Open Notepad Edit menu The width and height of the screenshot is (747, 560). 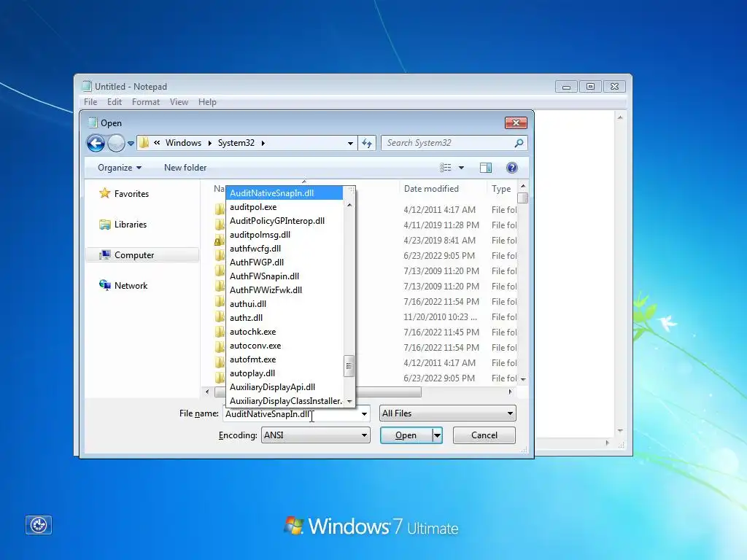[115, 102]
